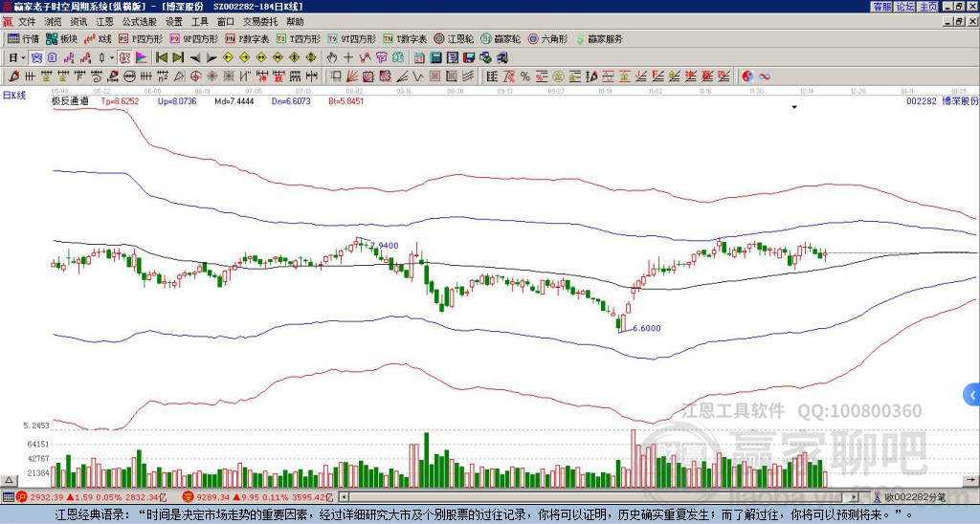Click the 002282 博深股份 stock name
The image size is (980, 524).
pyautogui.click(x=942, y=100)
